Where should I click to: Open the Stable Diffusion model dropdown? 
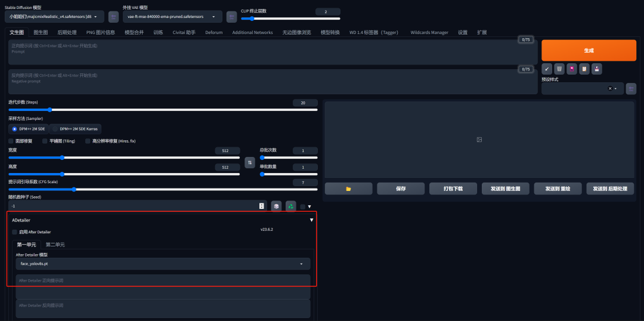coord(55,17)
